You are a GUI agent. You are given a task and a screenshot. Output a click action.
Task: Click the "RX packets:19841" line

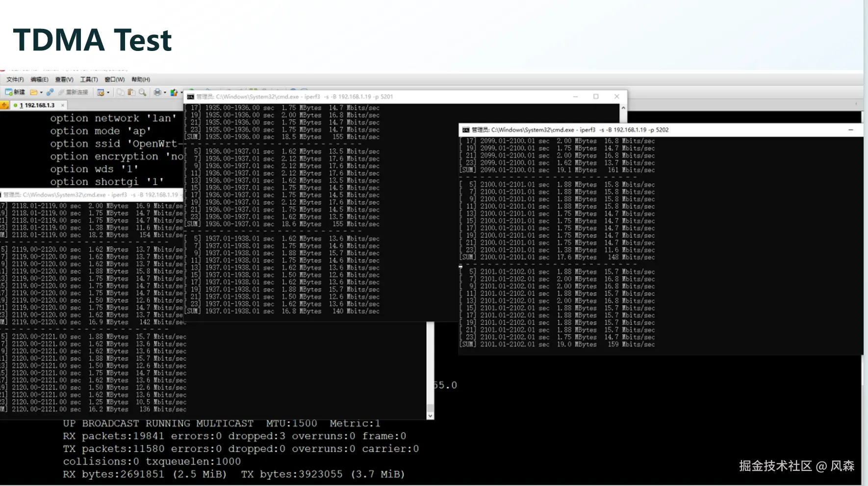click(234, 436)
